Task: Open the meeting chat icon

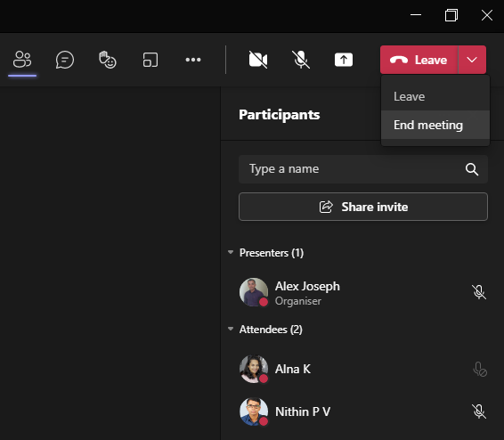Action: (x=65, y=60)
